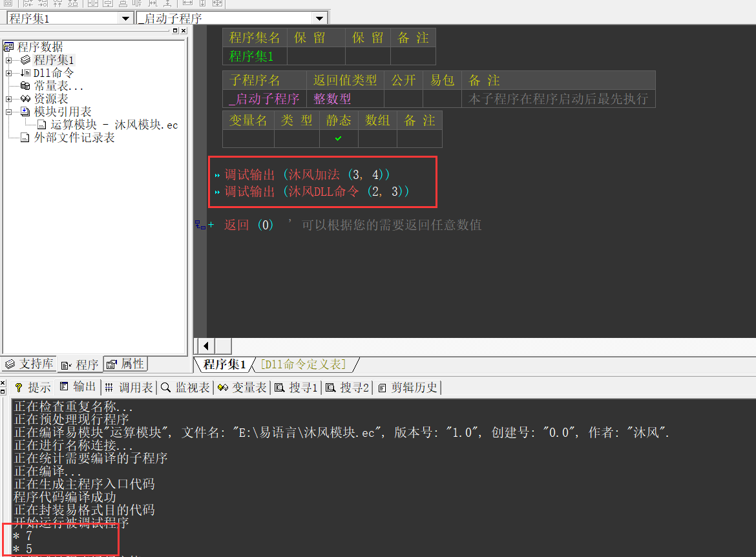
Task: Close the bottom output panel via small x
Action: [3, 383]
